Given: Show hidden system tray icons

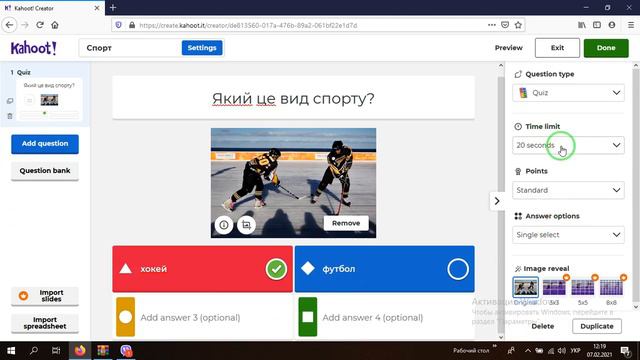Looking at the screenshot, I should [528, 351].
